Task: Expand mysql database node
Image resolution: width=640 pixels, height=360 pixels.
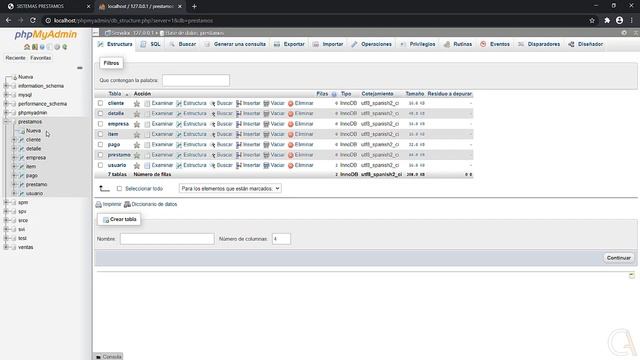Action: pos(6,95)
